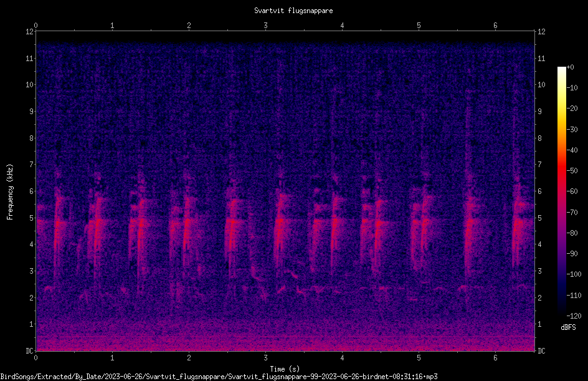The height and width of the screenshot is (381, 588).
Task: Click the 10 label on the left frequency axis
Action: click(29, 85)
